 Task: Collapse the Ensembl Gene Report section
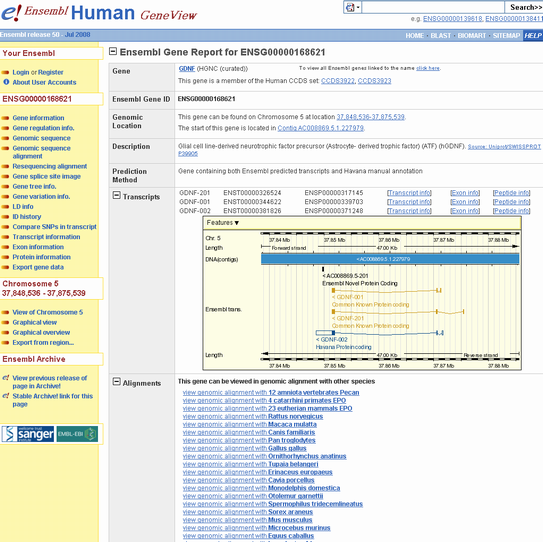click(x=113, y=51)
